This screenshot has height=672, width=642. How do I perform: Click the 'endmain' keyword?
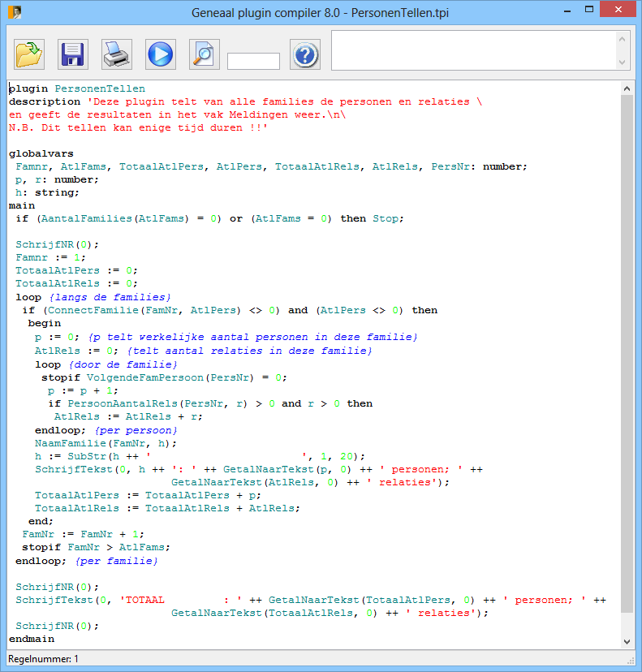[32, 639]
